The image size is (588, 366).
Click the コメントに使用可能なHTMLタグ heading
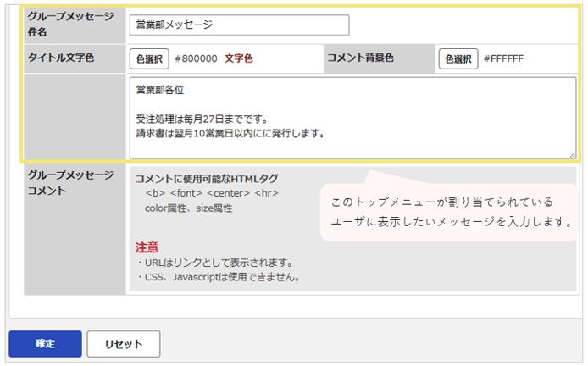(x=207, y=179)
